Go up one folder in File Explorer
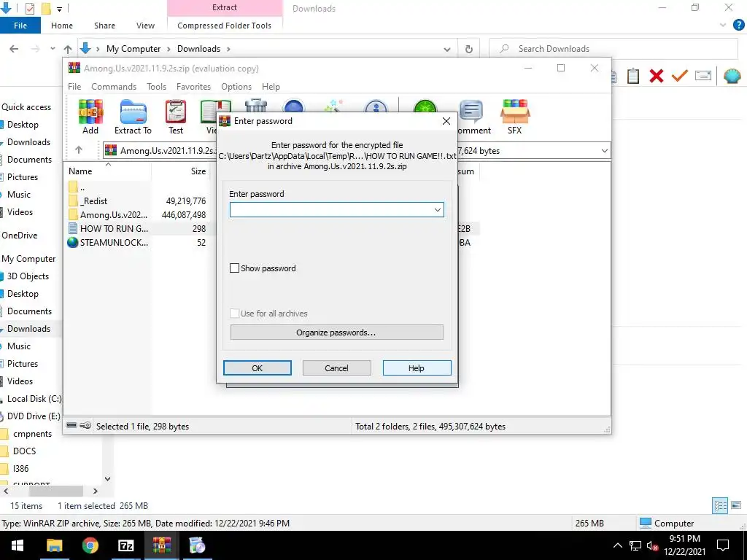This screenshot has height=560, width=747. pyautogui.click(x=68, y=49)
